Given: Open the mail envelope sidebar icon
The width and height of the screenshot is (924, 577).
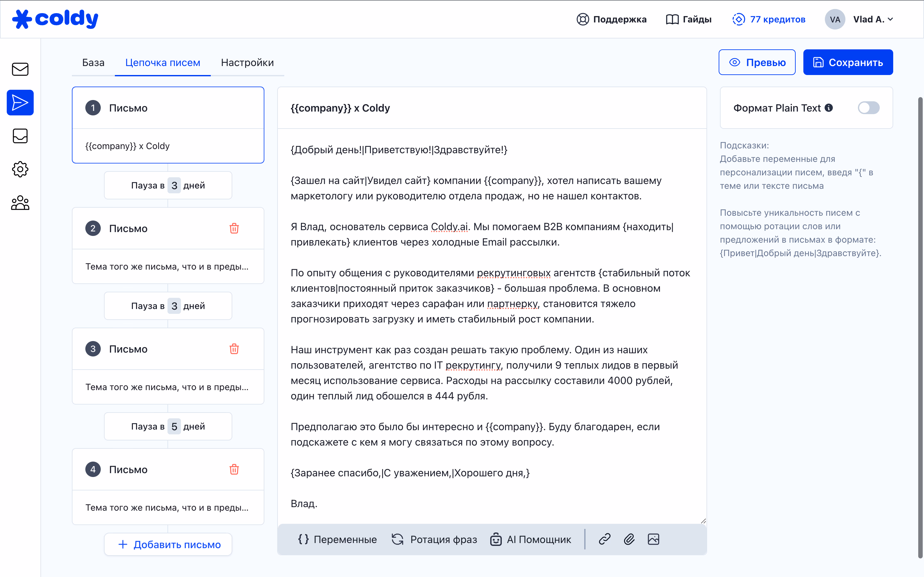Looking at the screenshot, I should pos(20,69).
